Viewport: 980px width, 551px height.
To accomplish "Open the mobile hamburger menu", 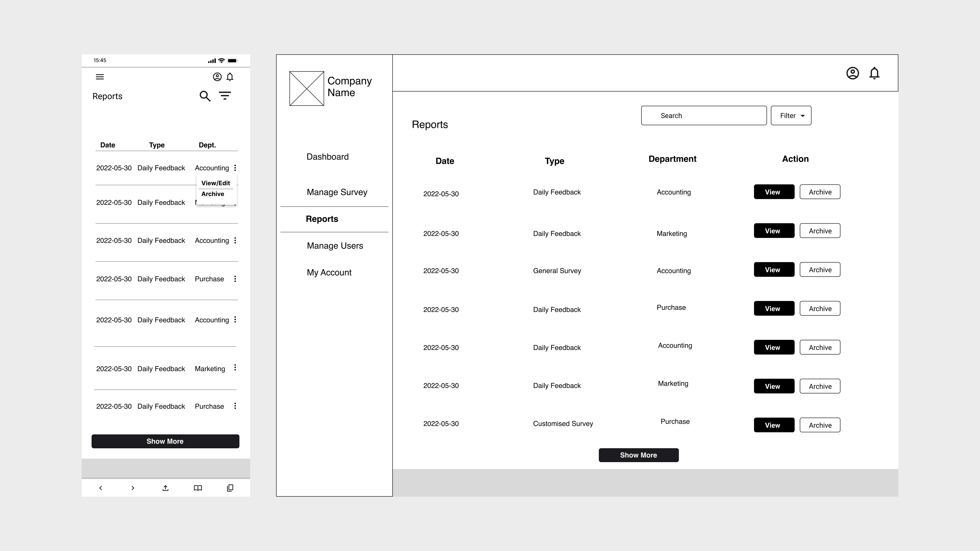I will (x=100, y=77).
